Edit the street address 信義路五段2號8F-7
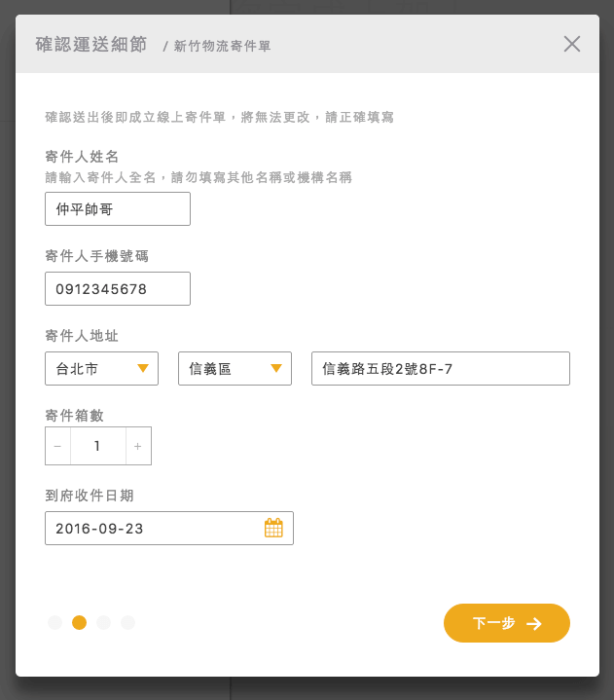 coord(440,369)
